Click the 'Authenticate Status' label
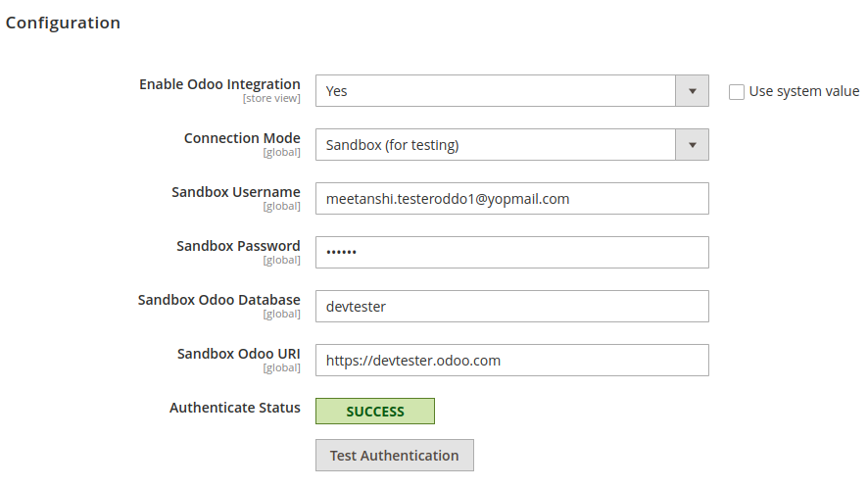Screen dimensions: 868x488 pos(235,407)
